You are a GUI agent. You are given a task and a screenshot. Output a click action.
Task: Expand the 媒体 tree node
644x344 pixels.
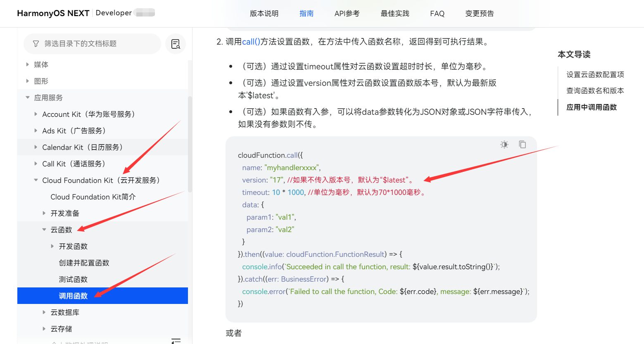coord(27,64)
